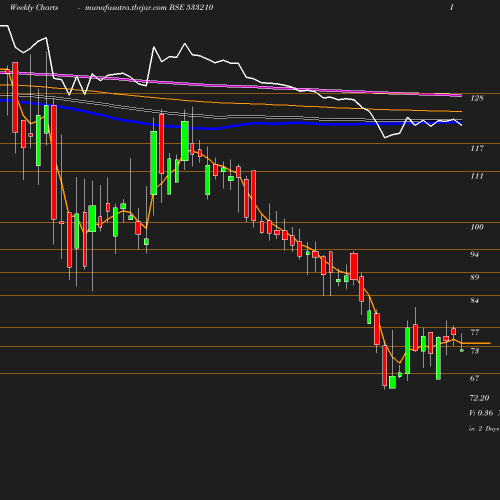Click the 100 price axis label
The height and width of the screenshot is (500, 500).
[x=477, y=227]
